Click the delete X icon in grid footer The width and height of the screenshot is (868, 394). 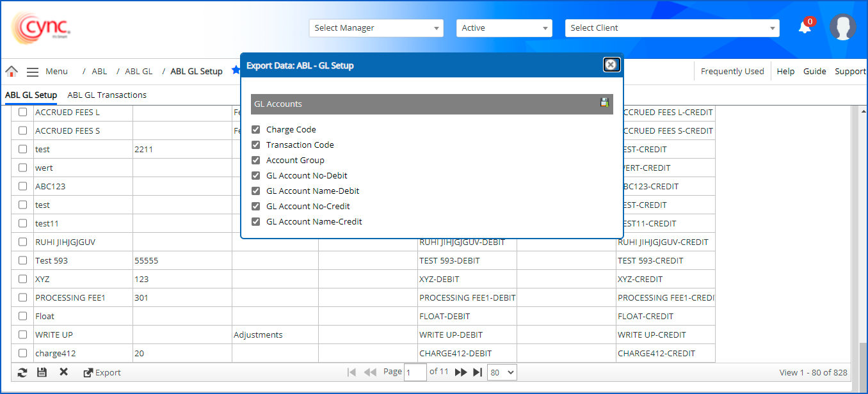[x=63, y=372]
